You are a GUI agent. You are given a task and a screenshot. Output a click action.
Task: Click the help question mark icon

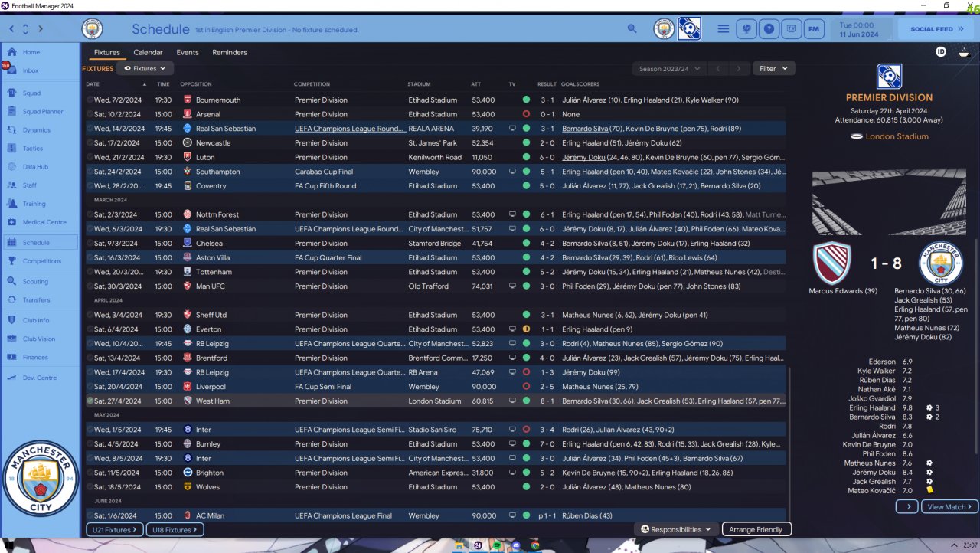(769, 29)
